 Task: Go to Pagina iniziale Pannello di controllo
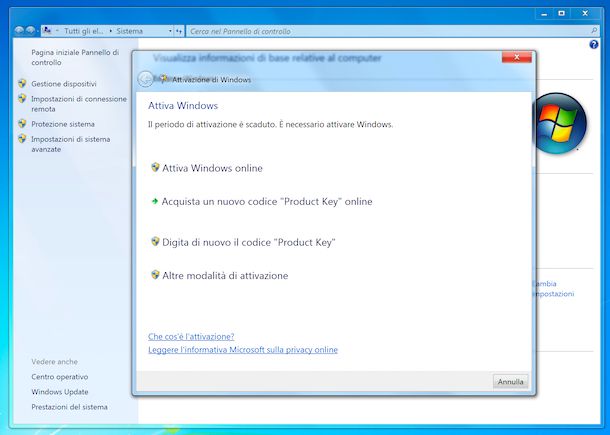(x=75, y=56)
